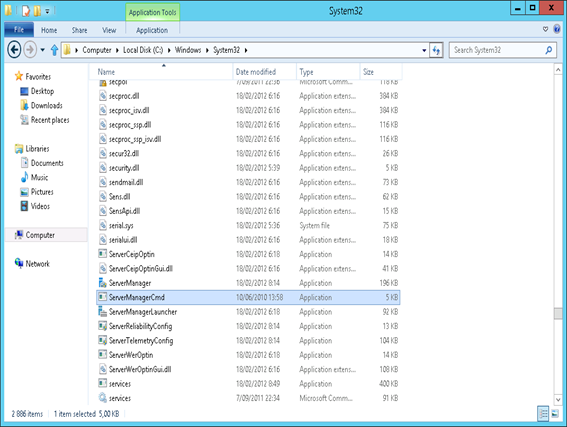Viewport: 567px width, 427px height.
Task: Click the ServerTelemetryConfig file icon
Action: click(x=102, y=340)
